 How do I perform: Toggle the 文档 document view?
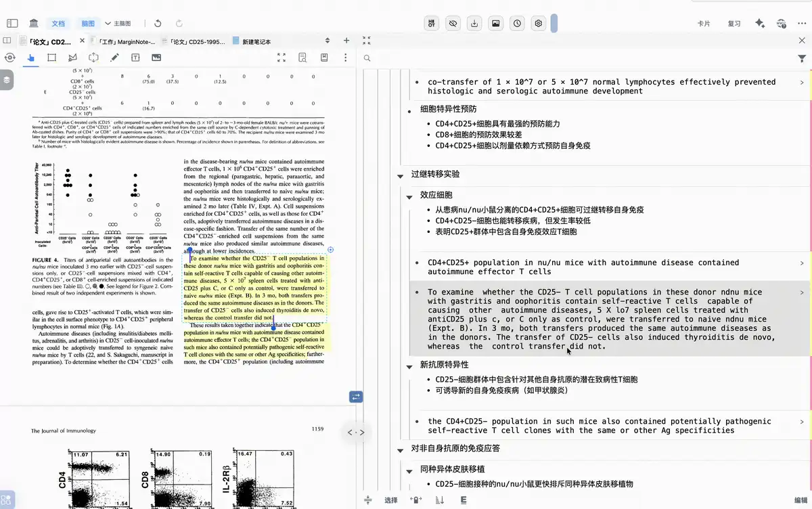pyautogui.click(x=59, y=24)
